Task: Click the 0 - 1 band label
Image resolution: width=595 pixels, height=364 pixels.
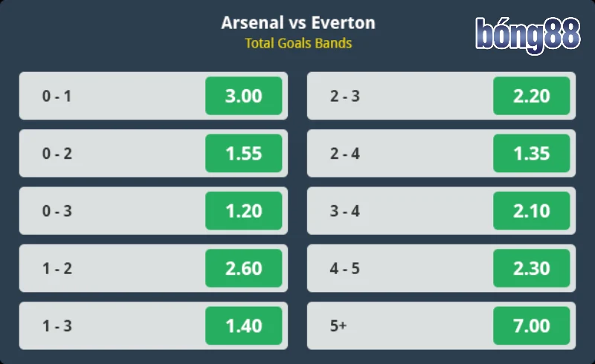Action: point(57,96)
